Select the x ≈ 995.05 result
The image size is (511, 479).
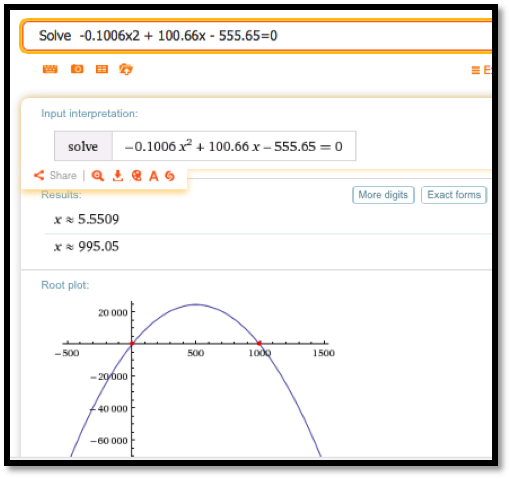87,247
